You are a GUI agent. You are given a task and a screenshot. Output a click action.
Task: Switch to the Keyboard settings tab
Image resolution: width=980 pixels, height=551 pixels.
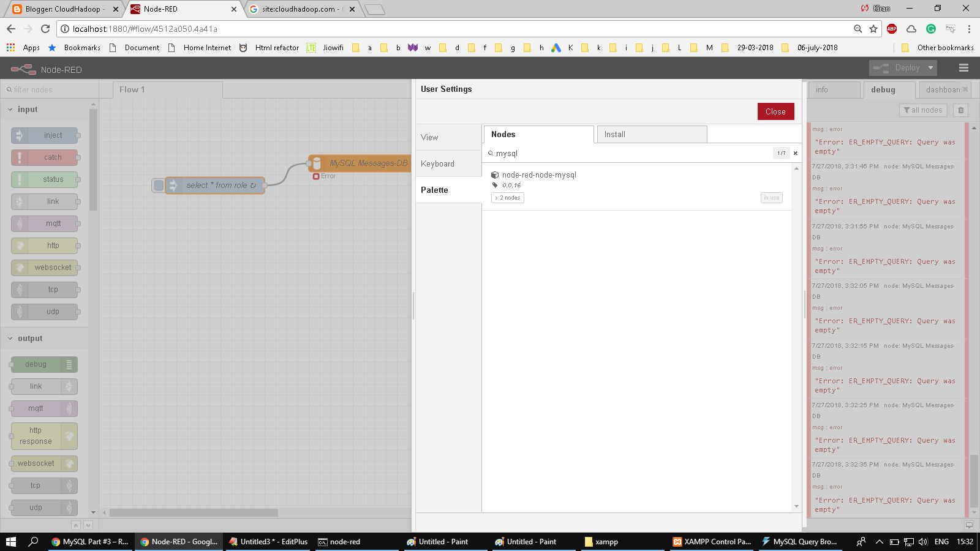(448, 163)
